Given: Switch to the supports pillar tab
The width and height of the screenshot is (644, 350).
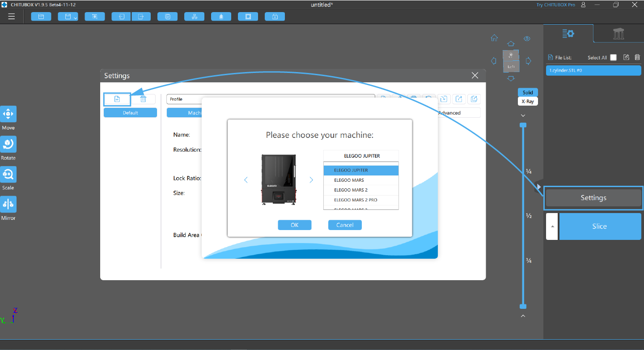Looking at the screenshot, I should pos(619,34).
